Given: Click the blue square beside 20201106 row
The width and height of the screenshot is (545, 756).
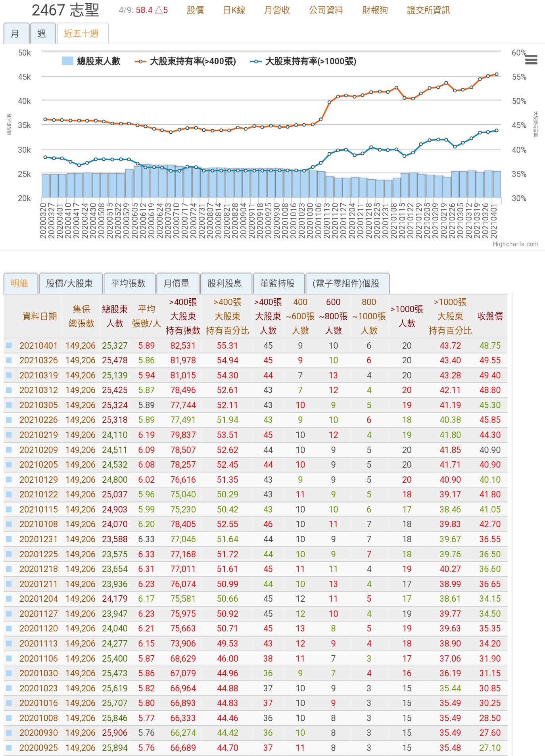Looking at the screenshot, I should point(9,658).
